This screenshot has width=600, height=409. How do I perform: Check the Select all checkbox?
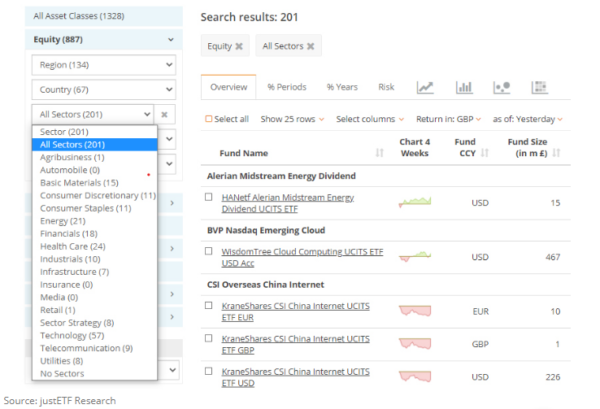pyautogui.click(x=209, y=119)
